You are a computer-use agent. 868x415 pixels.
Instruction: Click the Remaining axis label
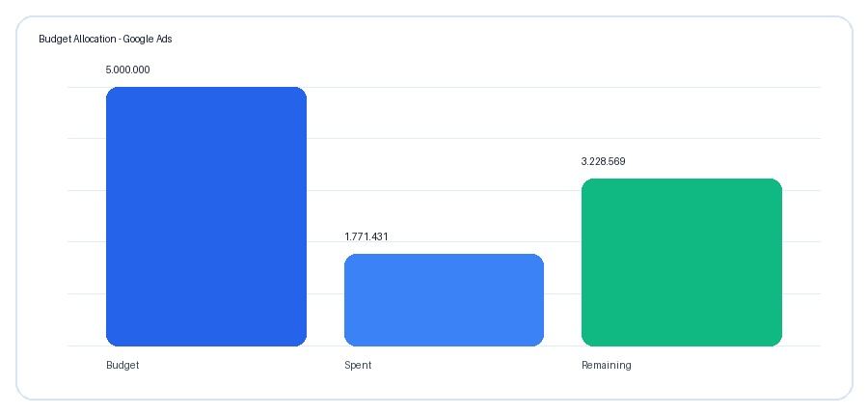(607, 365)
